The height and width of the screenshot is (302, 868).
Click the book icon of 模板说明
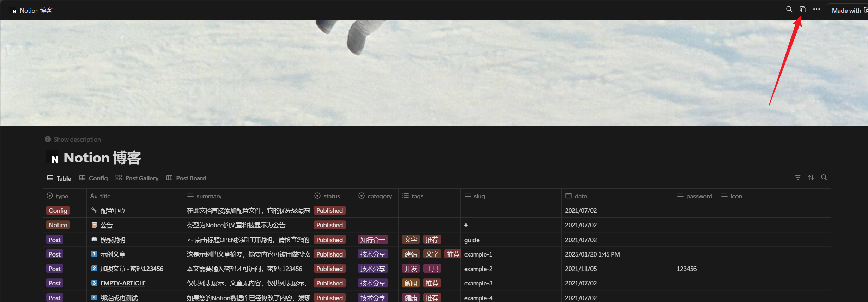pyautogui.click(x=94, y=239)
